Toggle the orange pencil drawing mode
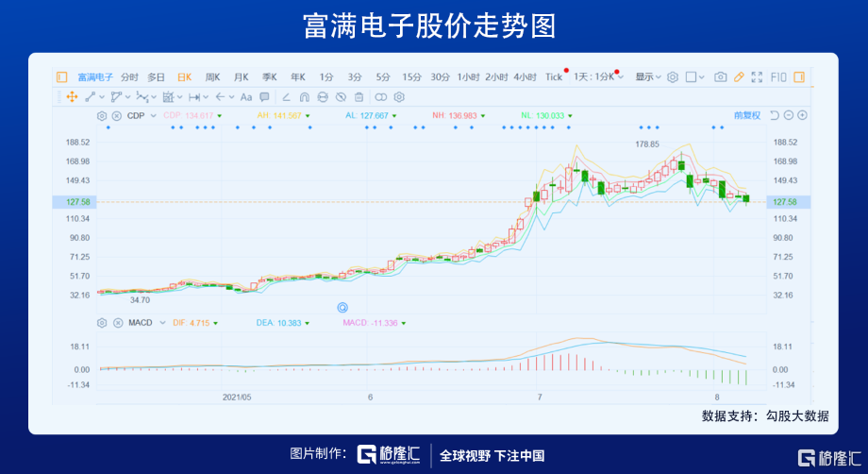This screenshot has height=474, width=868. coord(739,77)
